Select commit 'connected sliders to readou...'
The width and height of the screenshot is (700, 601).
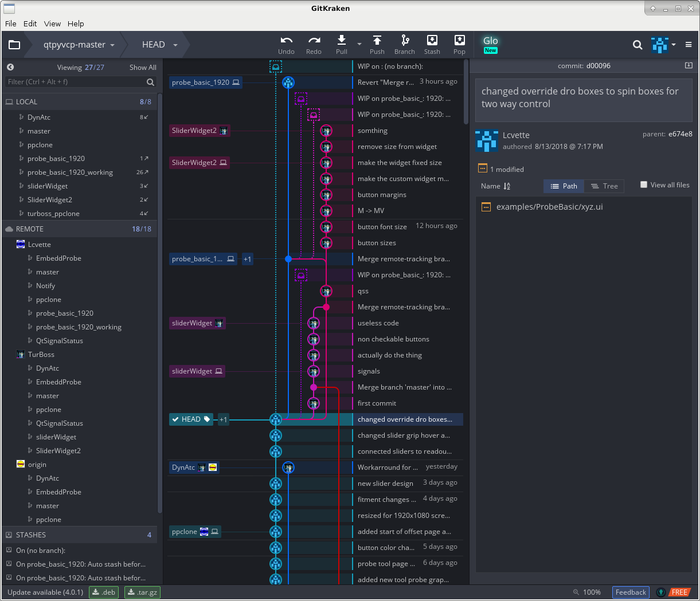click(405, 451)
